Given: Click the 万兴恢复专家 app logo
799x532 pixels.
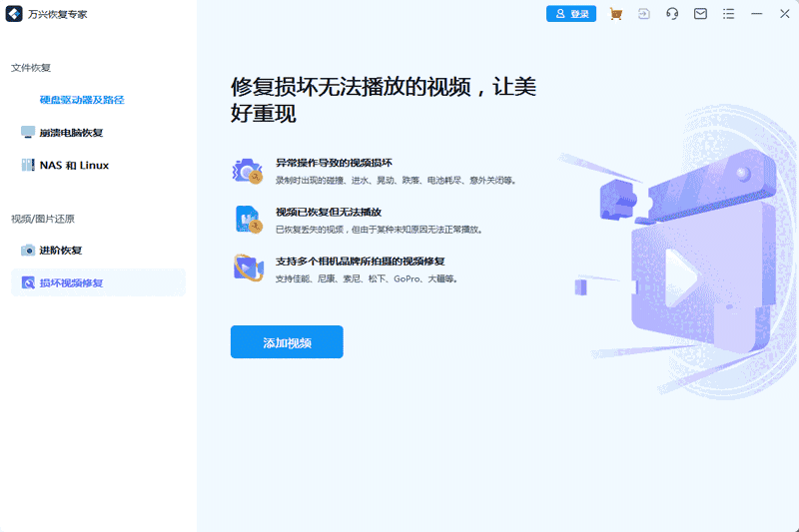Looking at the screenshot, I should [14, 14].
